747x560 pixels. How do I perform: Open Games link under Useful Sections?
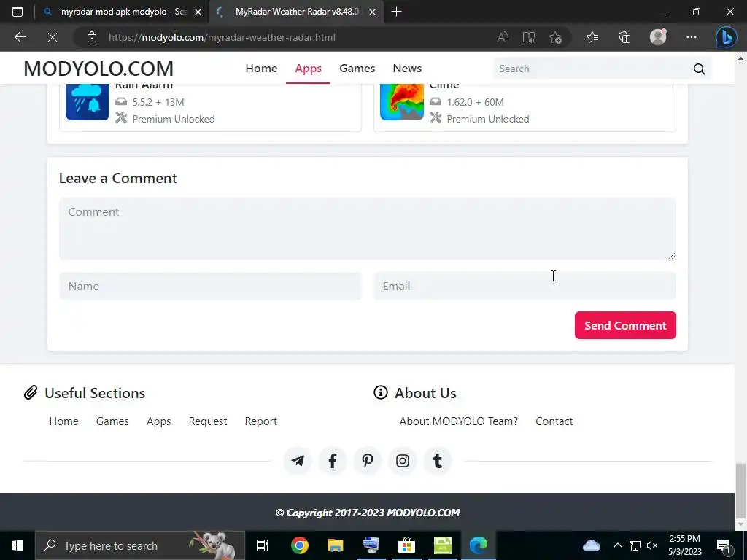pos(112,421)
